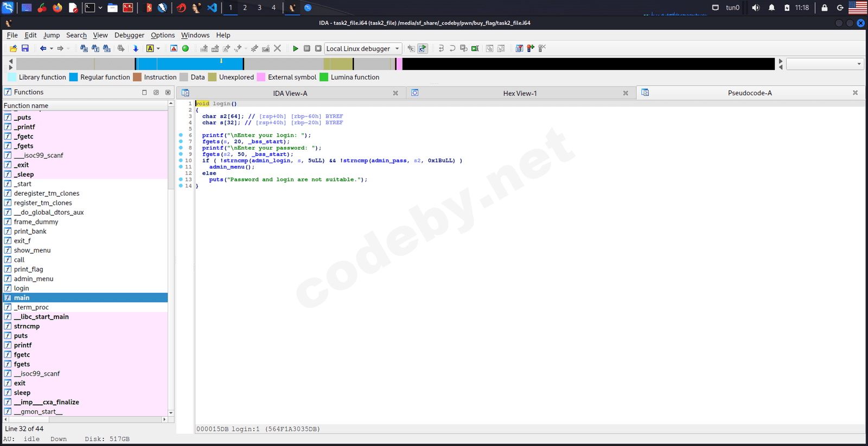Click the red triangle toolbar icon
The height and width of the screenshot is (446, 868).
174,48
